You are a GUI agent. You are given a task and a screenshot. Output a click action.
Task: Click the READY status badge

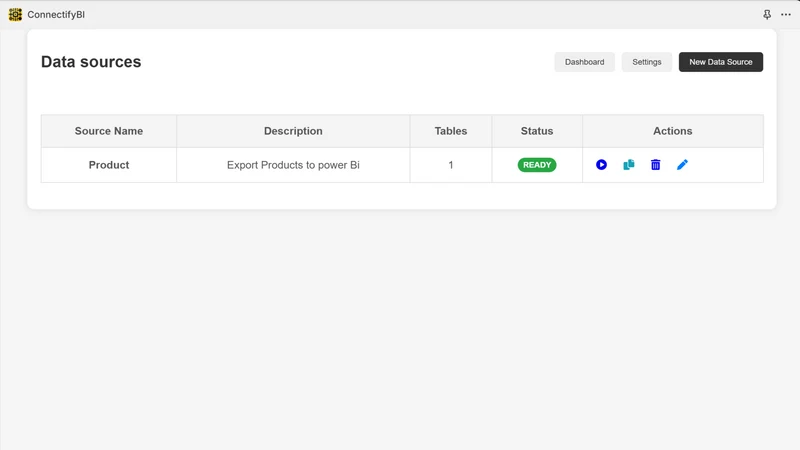tap(537, 165)
